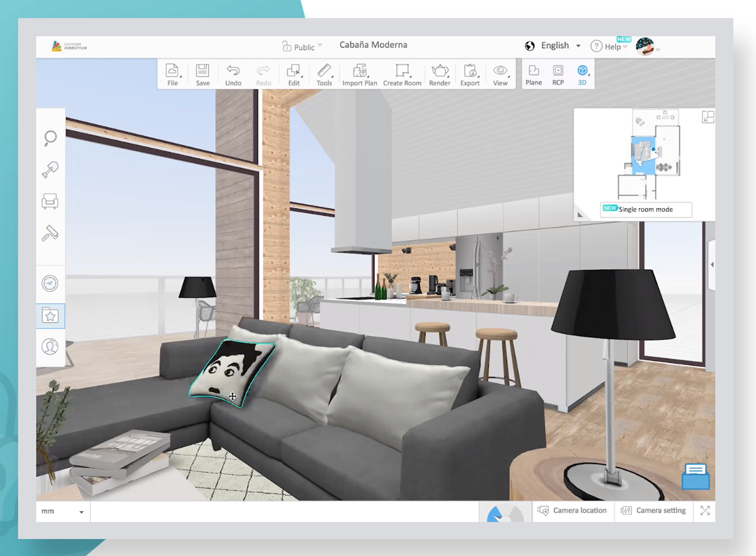
Task: Open the Public visibility dropdown
Action: 302,47
